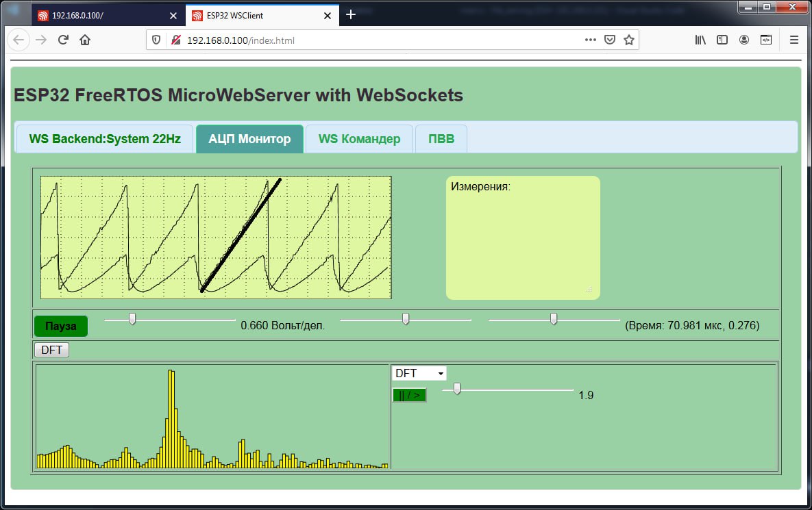The height and width of the screenshot is (510, 812).
Task: Bookmark this page with star icon
Action: point(628,40)
